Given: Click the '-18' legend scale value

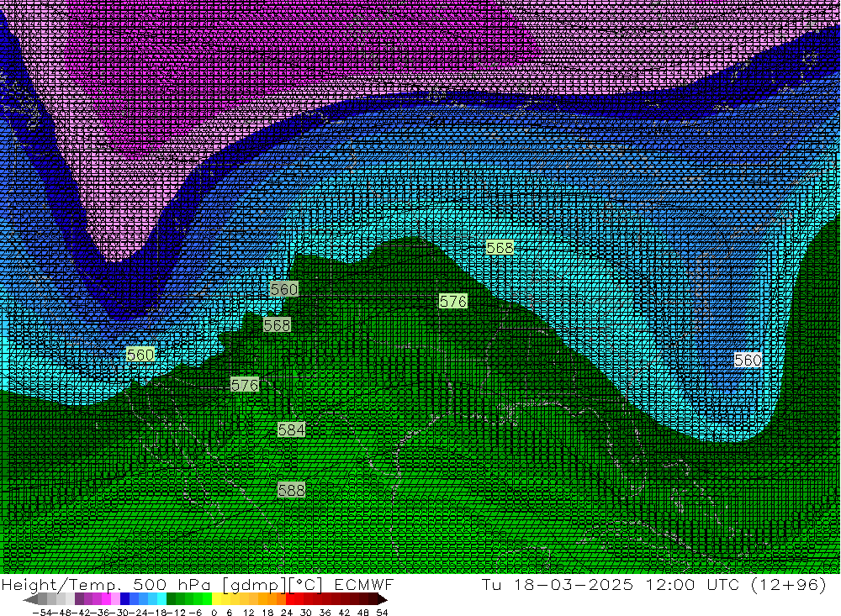Looking at the screenshot, I should 156,613.
